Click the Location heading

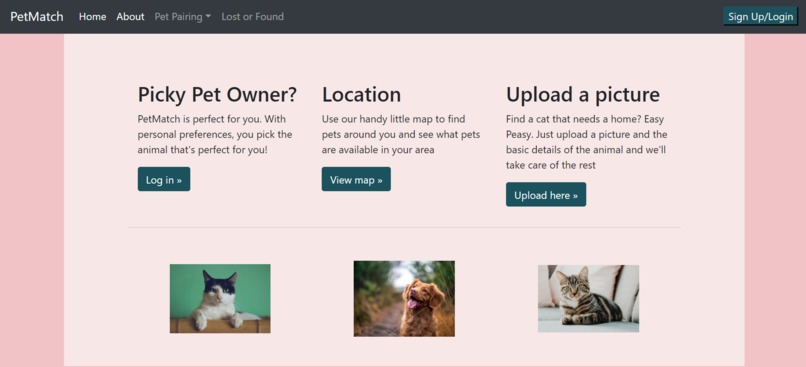point(361,95)
